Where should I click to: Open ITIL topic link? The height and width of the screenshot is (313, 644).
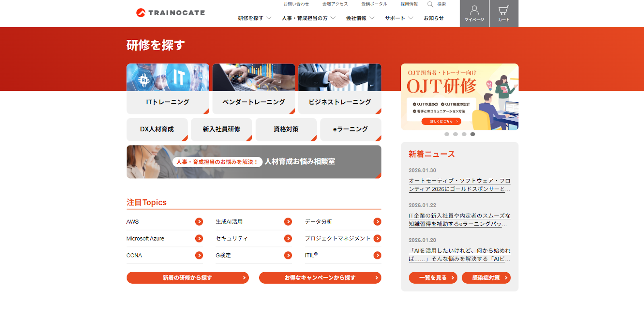click(x=311, y=255)
